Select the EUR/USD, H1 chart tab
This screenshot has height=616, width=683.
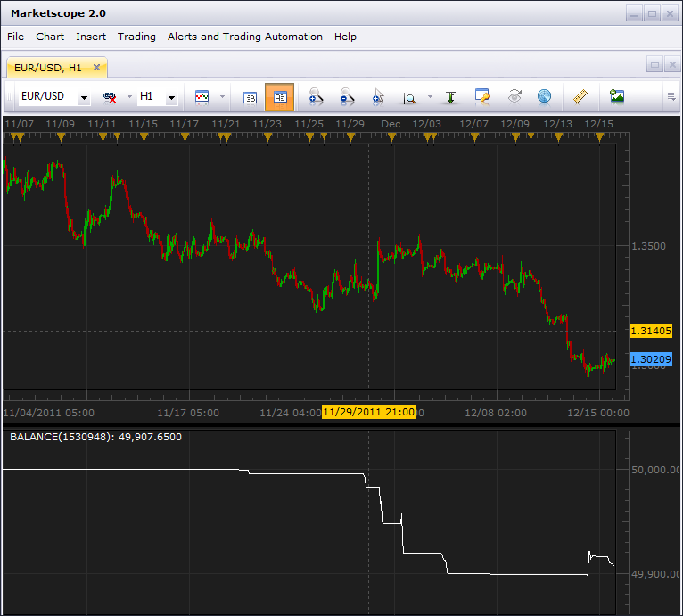(x=48, y=68)
